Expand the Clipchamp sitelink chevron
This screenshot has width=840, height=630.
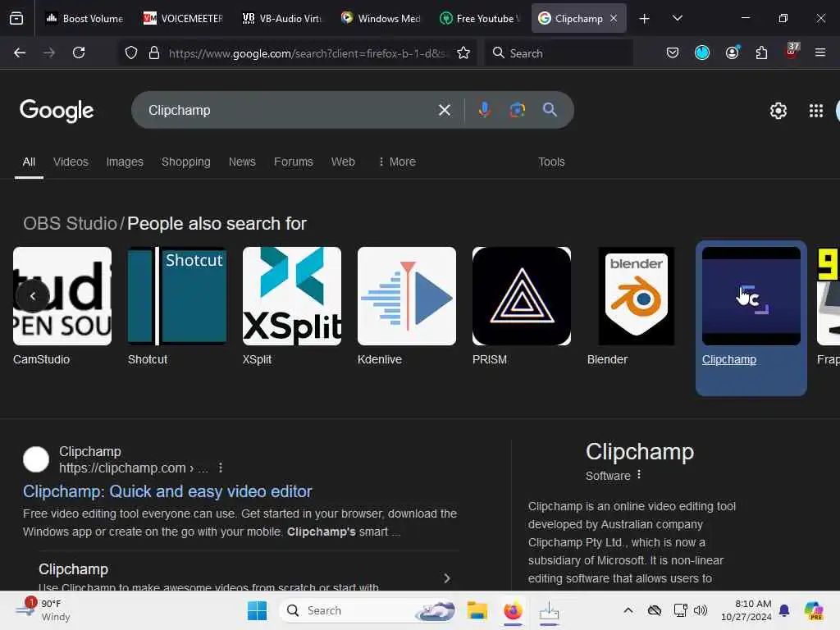click(447, 578)
